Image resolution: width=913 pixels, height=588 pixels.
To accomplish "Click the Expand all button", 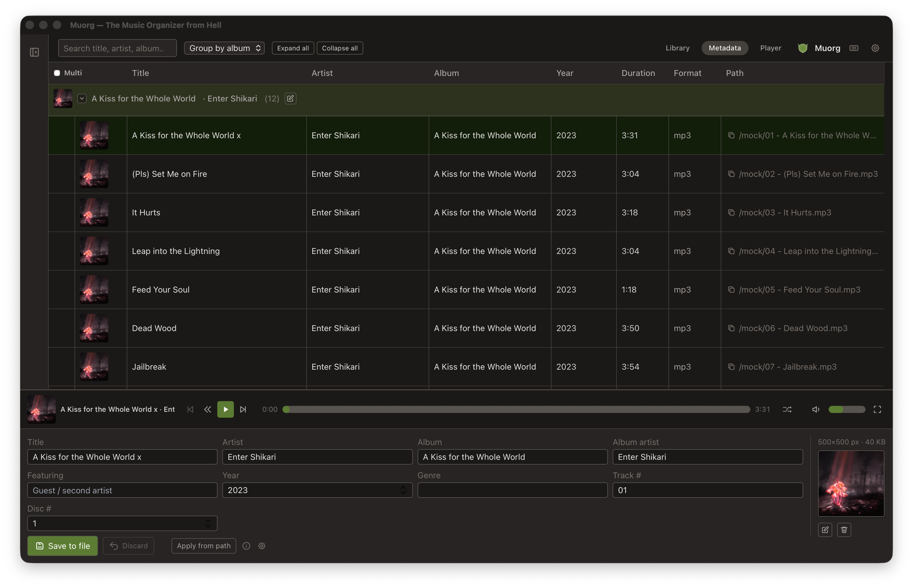I will click(x=293, y=48).
